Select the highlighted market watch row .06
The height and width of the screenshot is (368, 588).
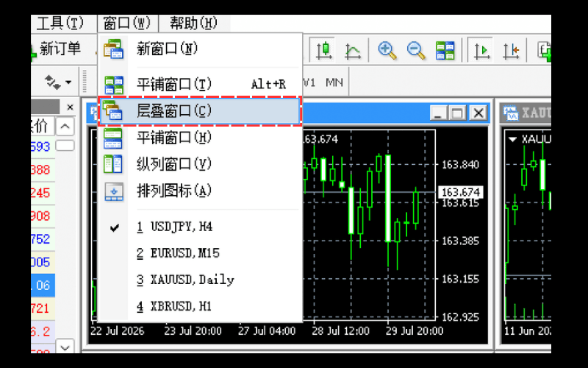point(43,286)
